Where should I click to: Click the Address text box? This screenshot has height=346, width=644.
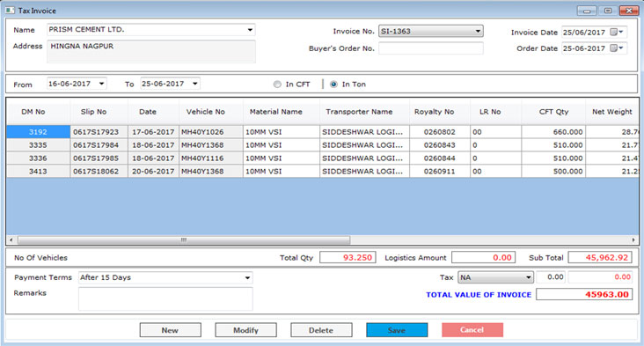coord(151,51)
